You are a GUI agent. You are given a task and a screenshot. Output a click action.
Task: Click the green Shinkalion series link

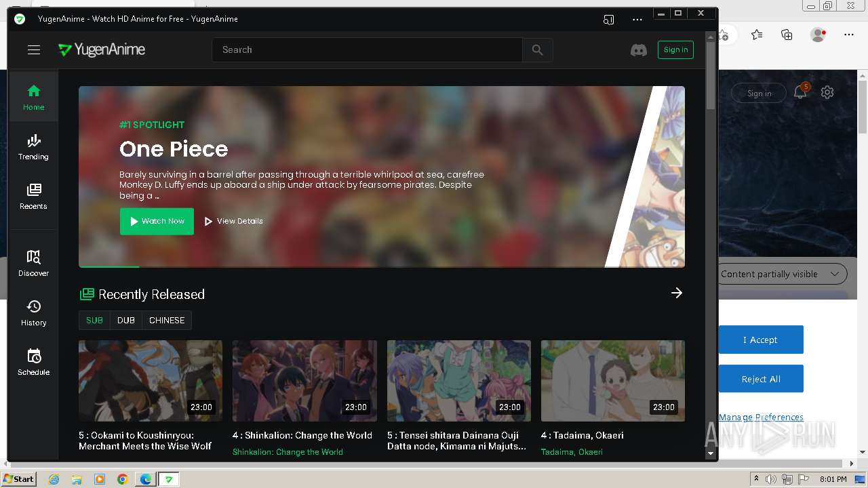[x=288, y=452]
